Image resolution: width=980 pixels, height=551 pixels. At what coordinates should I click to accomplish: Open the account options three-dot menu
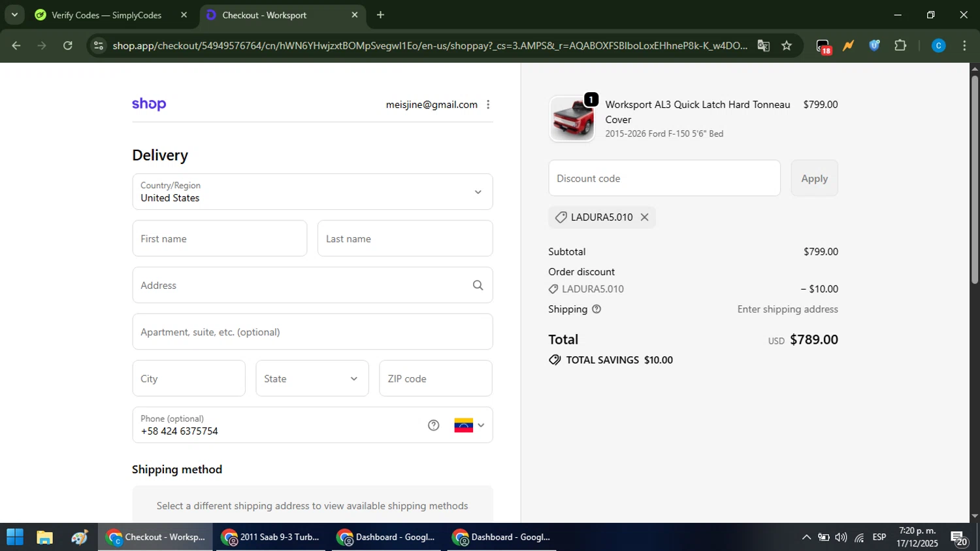tap(488, 105)
